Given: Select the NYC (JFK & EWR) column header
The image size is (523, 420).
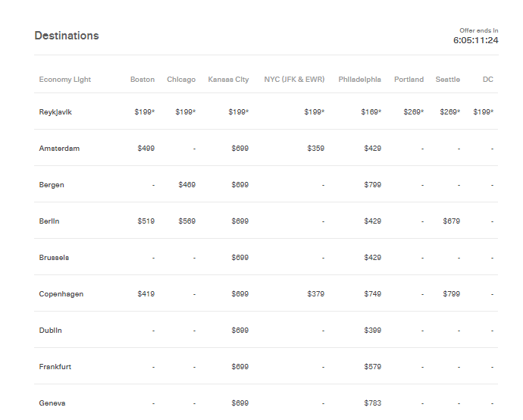Looking at the screenshot, I should (x=294, y=80).
